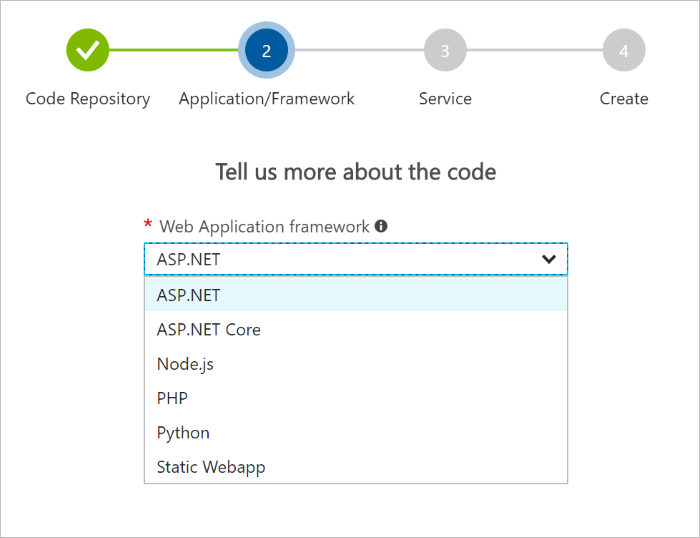Click the Tell us more about the code heading
Screen dimensions: 700x538
[x=356, y=172]
